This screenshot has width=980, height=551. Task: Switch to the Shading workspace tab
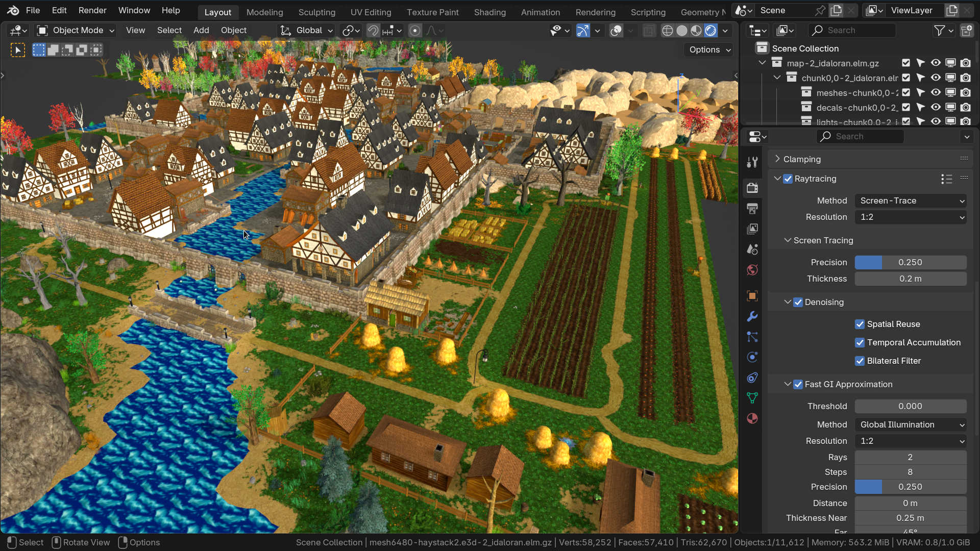(489, 12)
